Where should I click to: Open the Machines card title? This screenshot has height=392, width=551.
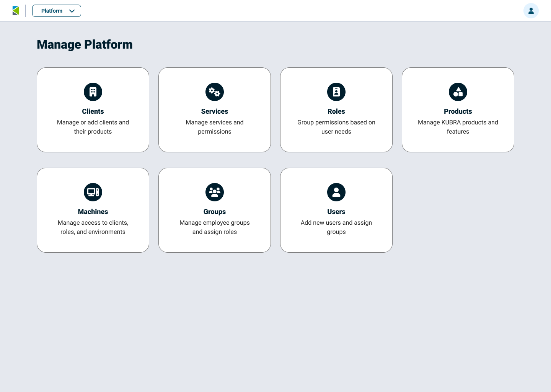93,212
